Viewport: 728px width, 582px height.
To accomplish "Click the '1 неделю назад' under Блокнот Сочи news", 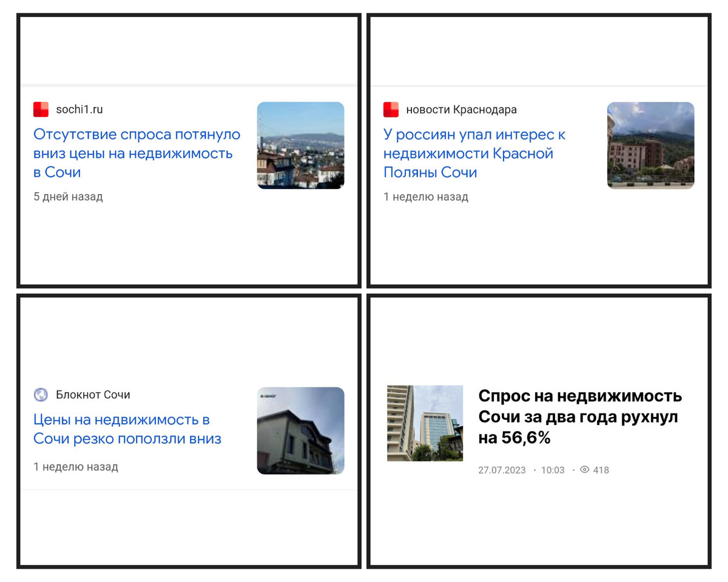I will tap(76, 467).
